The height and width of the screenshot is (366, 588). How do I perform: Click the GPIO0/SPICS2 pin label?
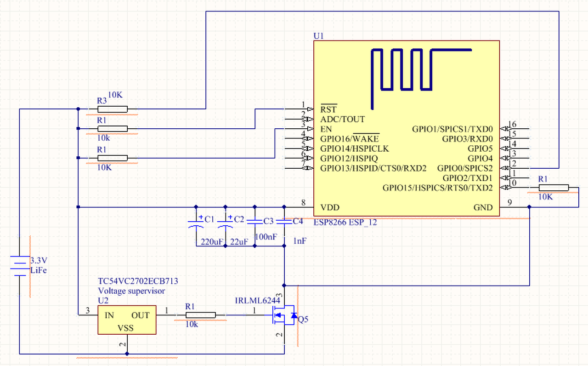[464, 168]
